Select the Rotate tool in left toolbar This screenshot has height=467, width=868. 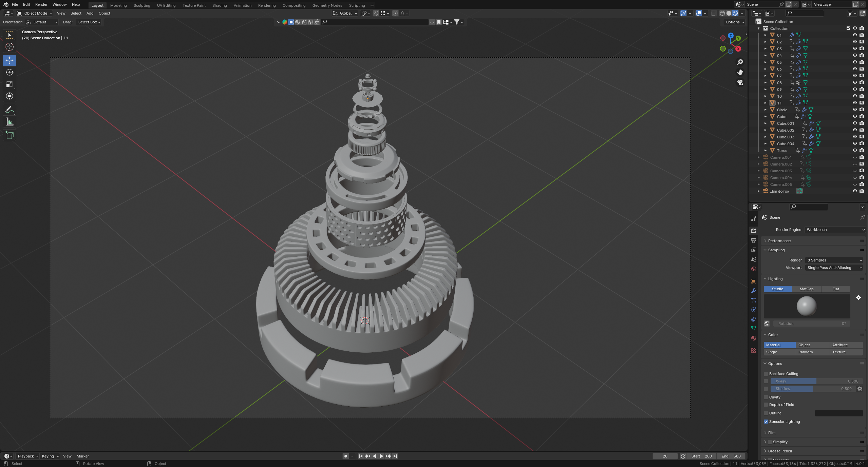point(10,72)
